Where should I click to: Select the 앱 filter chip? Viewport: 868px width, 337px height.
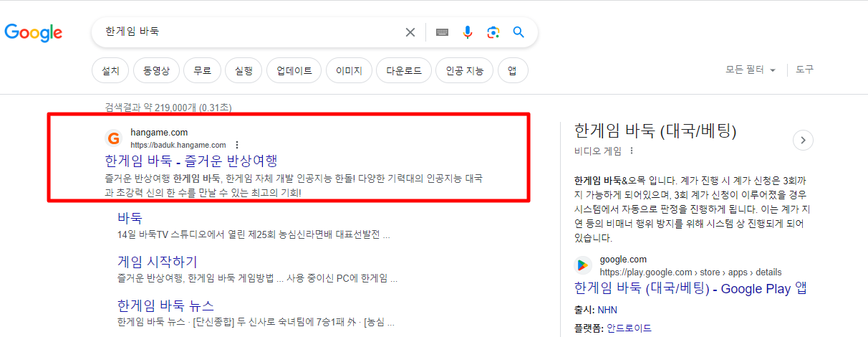pos(513,71)
